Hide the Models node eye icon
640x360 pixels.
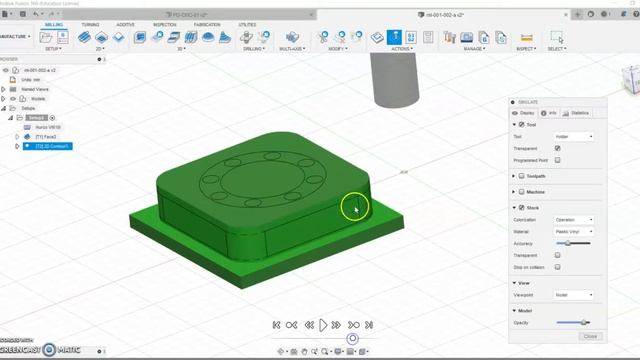[13, 99]
